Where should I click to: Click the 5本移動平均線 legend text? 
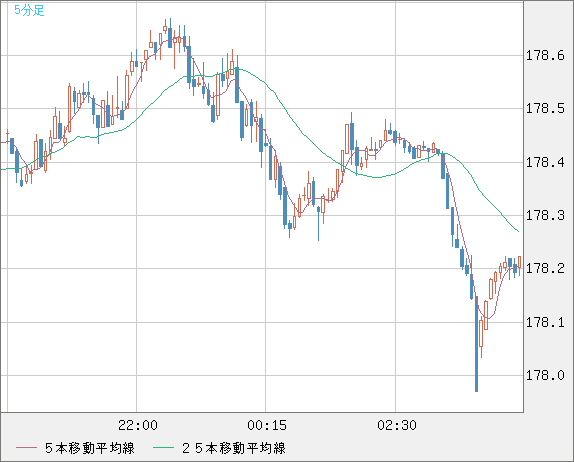[90, 448]
